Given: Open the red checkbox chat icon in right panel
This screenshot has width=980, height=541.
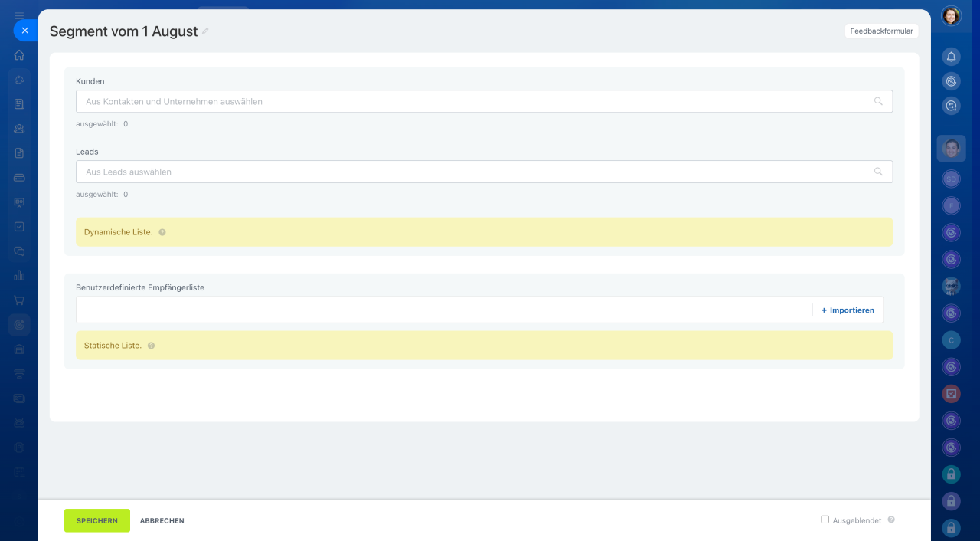Looking at the screenshot, I should tap(951, 394).
